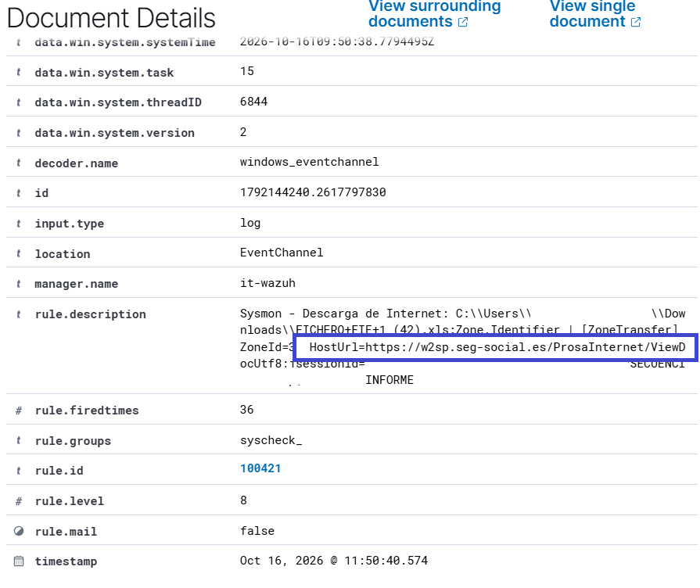The width and height of the screenshot is (700, 588).
Task: Click the threadID value 6844
Action: coord(253,102)
